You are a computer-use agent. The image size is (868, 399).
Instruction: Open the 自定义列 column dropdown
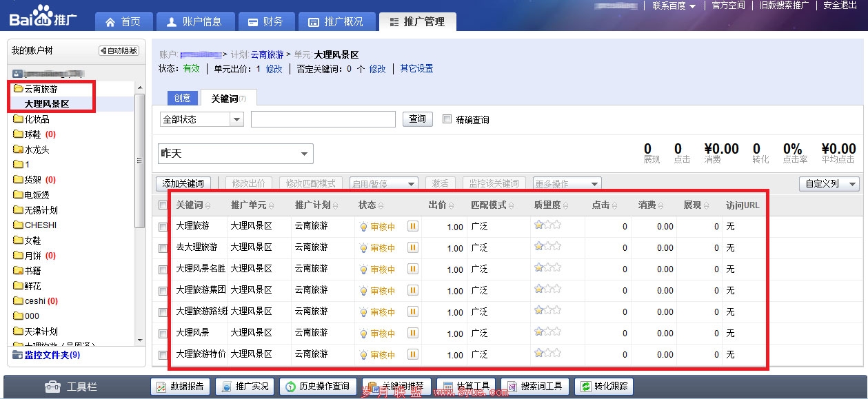[829, 184]
